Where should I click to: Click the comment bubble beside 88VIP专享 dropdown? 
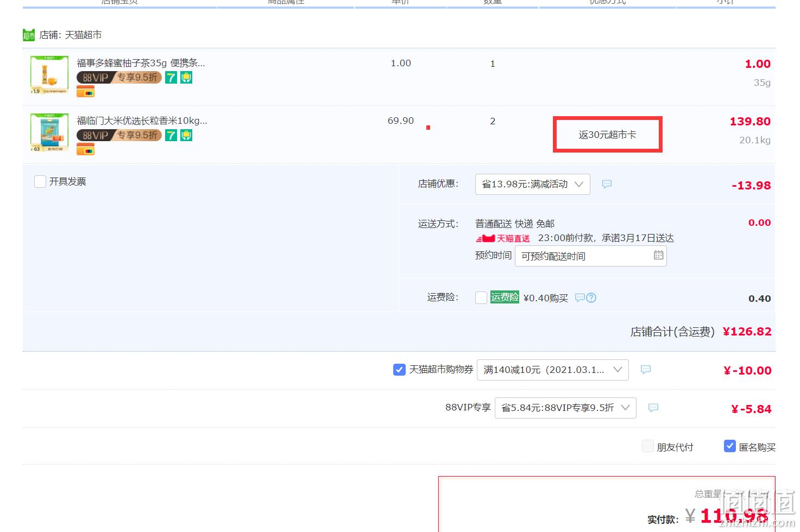tap(653, 408)
